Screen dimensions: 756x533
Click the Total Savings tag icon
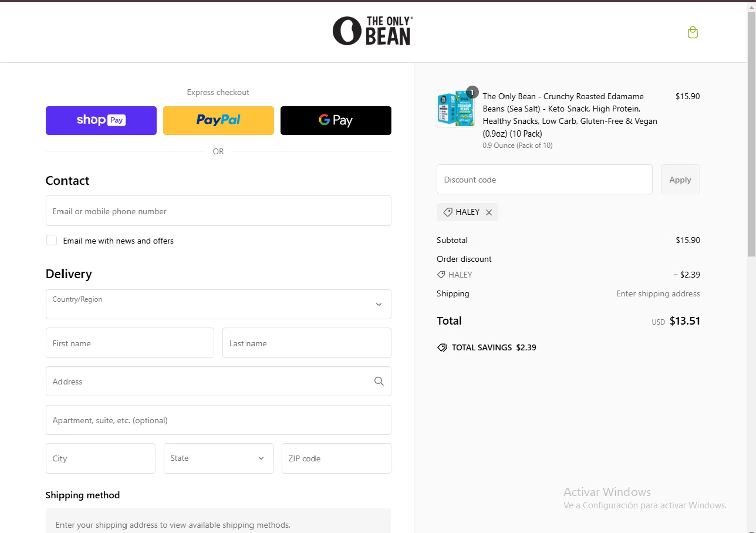click(x=442, y=347)
